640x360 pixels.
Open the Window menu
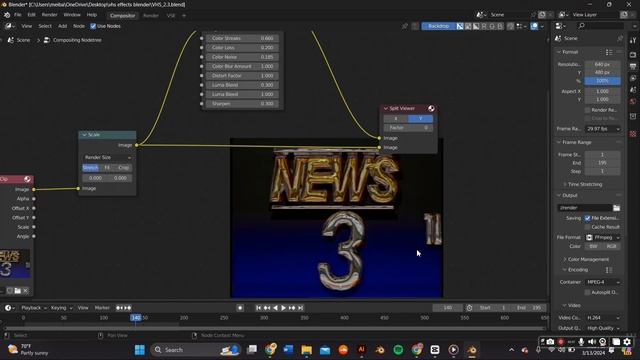72,15
